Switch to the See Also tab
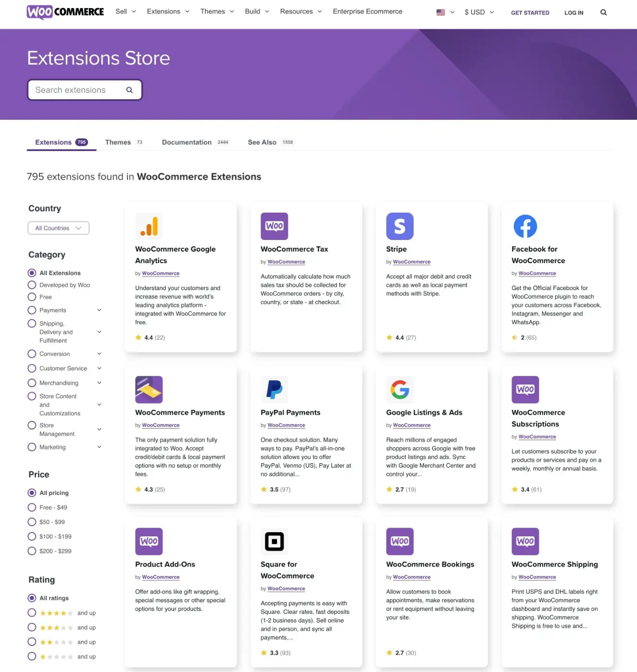This screenshot has width=637, height=672. (x=271, y=142)
